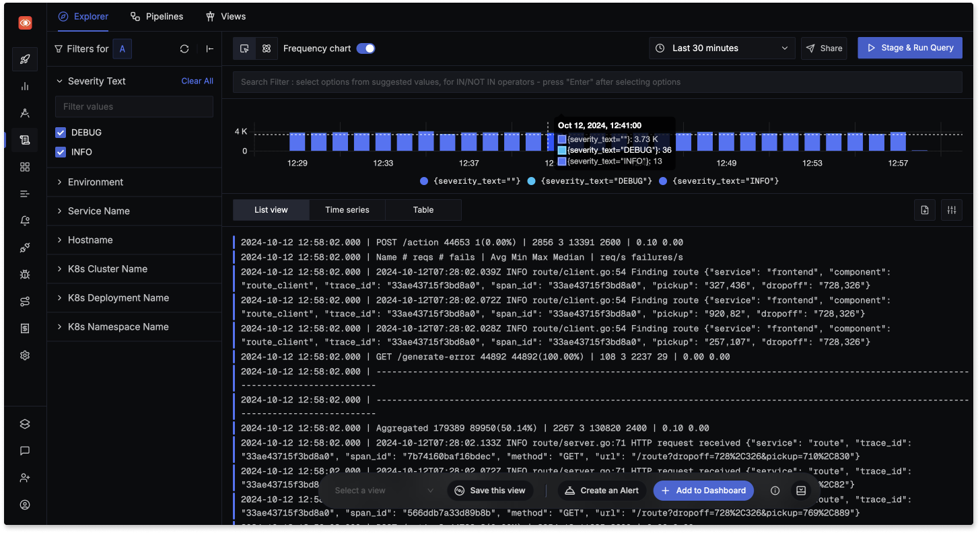Screen dimensions: 980x533
Task: Uncheck the DEBUG severity checkbox
Action: click(x=60, y=133)
